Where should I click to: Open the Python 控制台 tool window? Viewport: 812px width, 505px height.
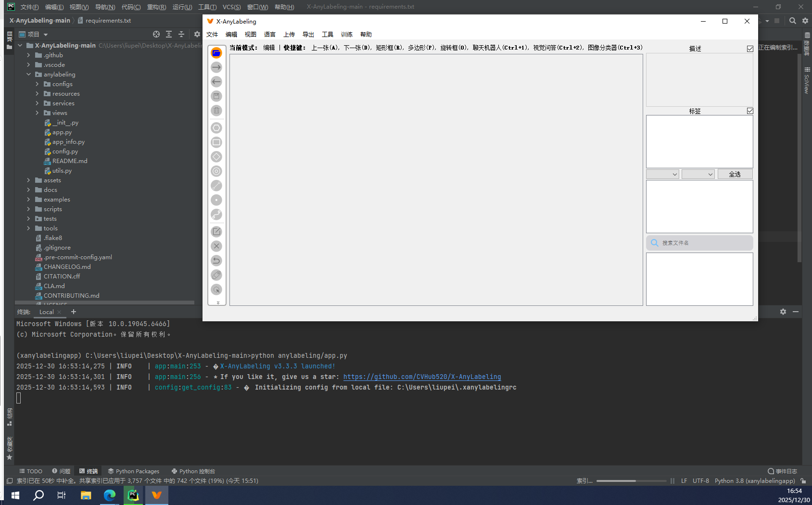(193, 471)
